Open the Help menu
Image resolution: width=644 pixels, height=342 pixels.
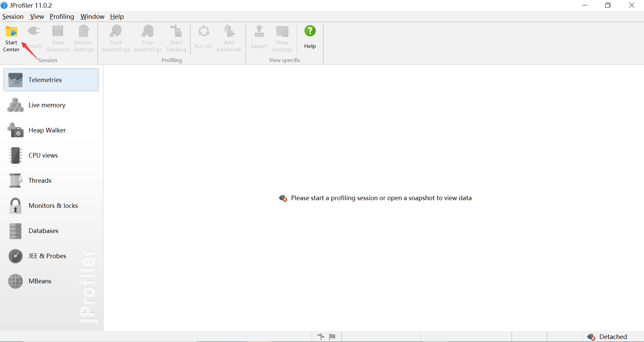point(117,16)
